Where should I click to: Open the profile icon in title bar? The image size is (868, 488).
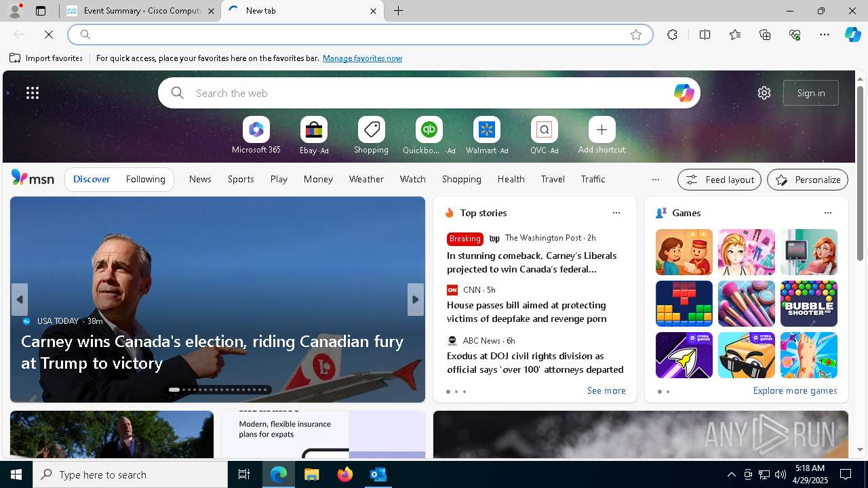(x=14, y=11)
